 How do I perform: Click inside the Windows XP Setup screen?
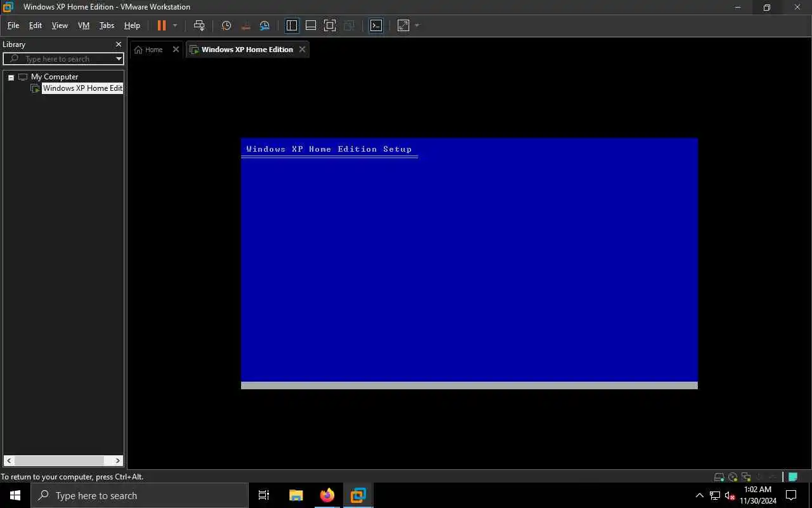pos(469,264)
